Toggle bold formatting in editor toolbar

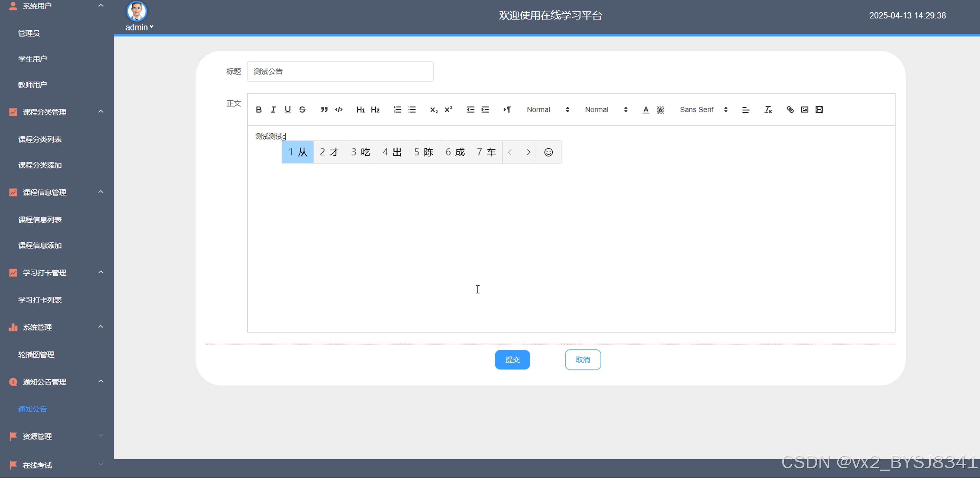(x=259, y=110)
